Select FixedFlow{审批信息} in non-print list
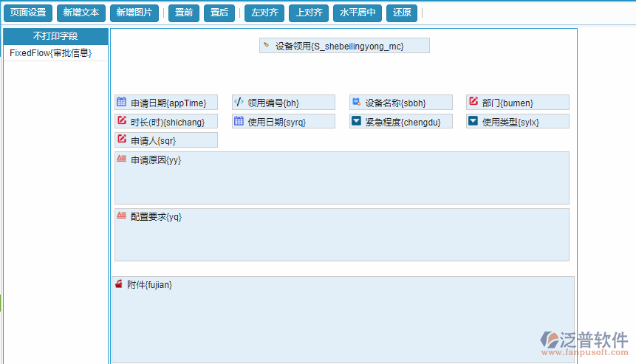The width and height of the screenshot is (636, 364). coord(51,53)
